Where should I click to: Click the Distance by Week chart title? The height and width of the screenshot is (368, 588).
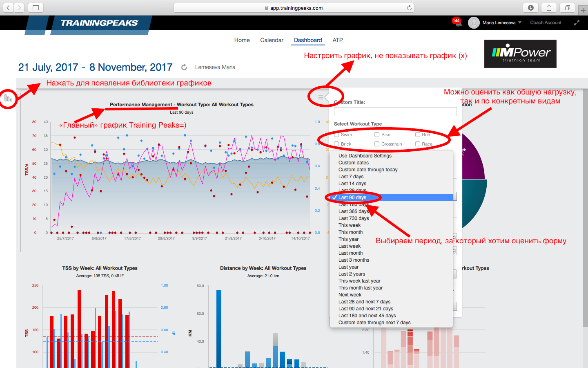point(263,268)
